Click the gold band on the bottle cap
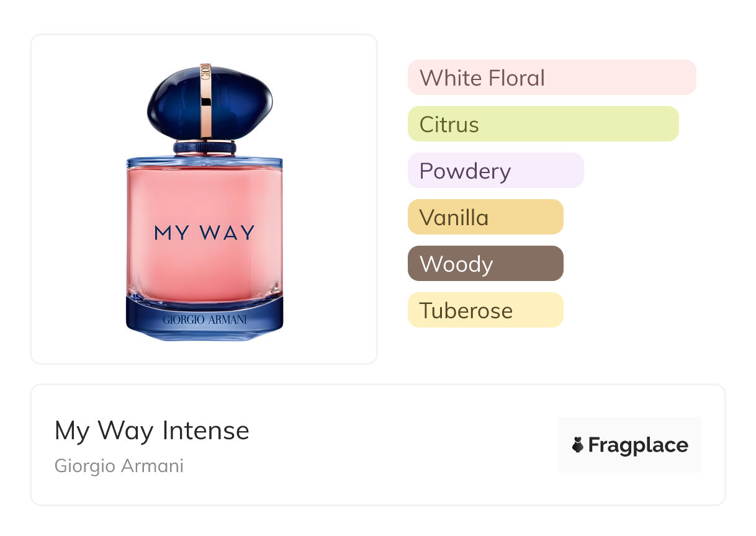Screen dimensions: 756x536 pyautogui.click(x=206, y=100)
